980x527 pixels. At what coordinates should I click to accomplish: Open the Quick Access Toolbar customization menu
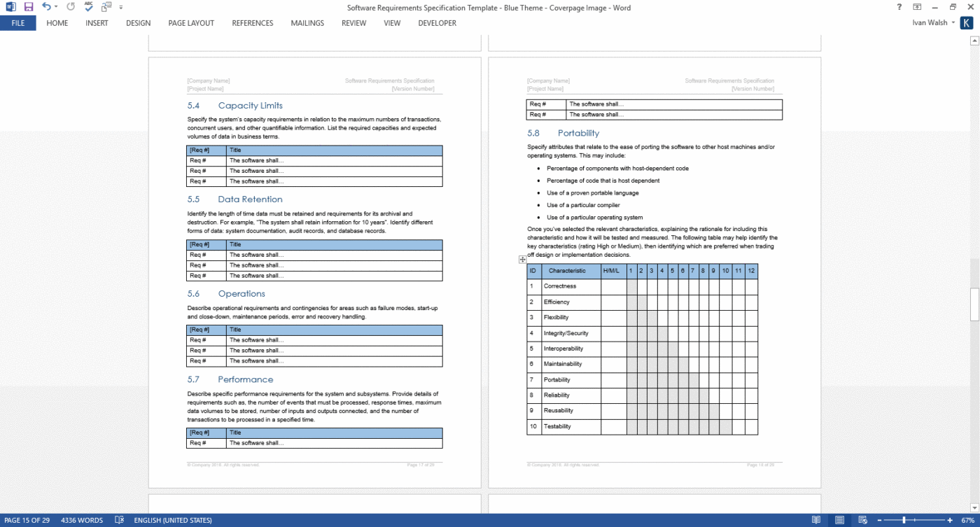coord(120,6)
